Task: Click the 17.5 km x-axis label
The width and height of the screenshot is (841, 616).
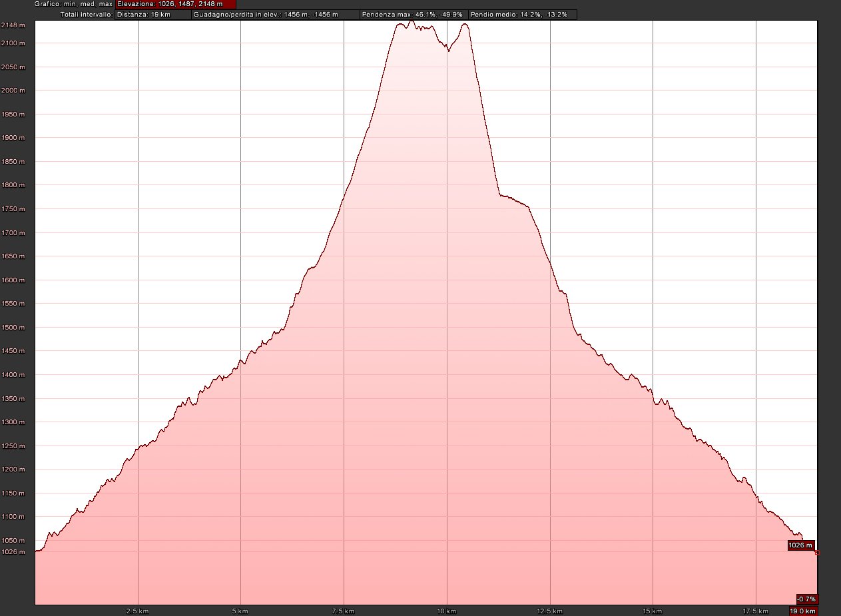Action: click(756, 611)
